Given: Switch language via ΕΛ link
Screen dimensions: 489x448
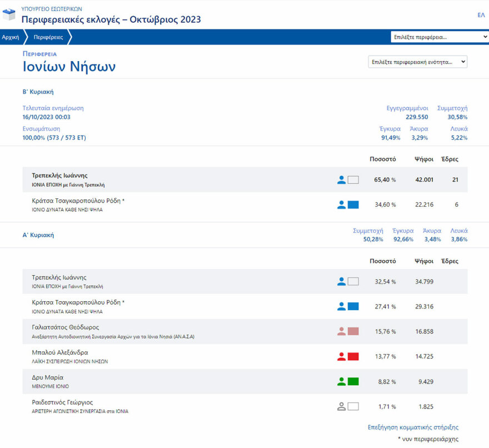Looking at the screenshot, I should pos(481,15).
